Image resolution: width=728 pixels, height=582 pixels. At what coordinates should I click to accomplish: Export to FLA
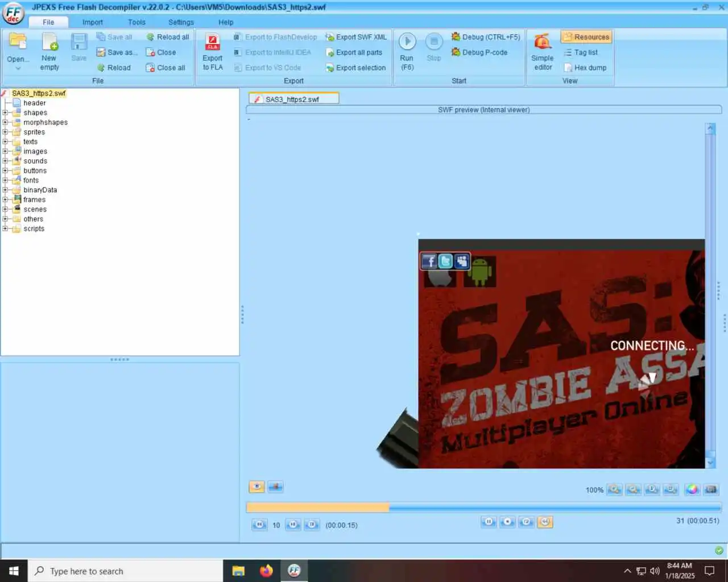pos(213,52)
